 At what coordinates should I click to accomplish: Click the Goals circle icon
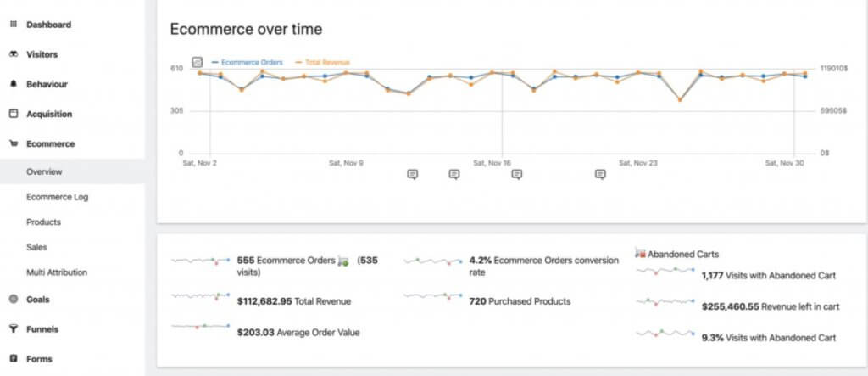click(x=14, y=299)
